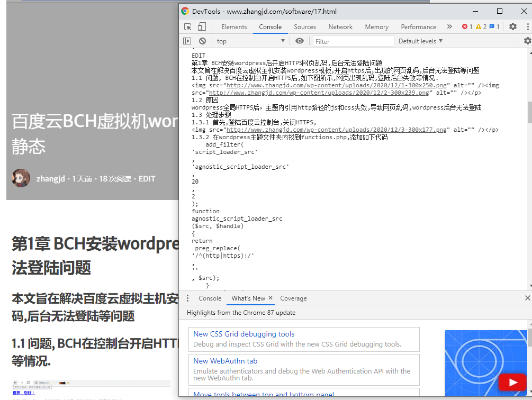Close the What's New tab
The image size is (532, 400).
pos(270,298)
